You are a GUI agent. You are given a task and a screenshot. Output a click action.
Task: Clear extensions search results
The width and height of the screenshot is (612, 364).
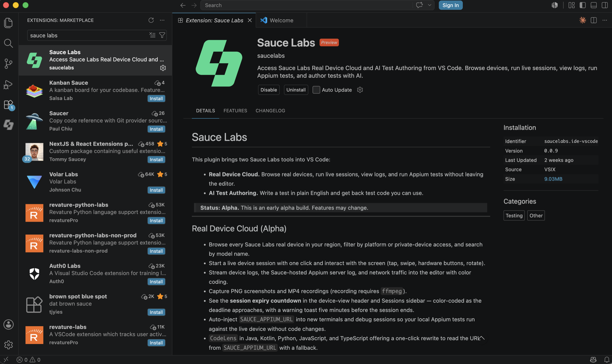pos(152,35)
